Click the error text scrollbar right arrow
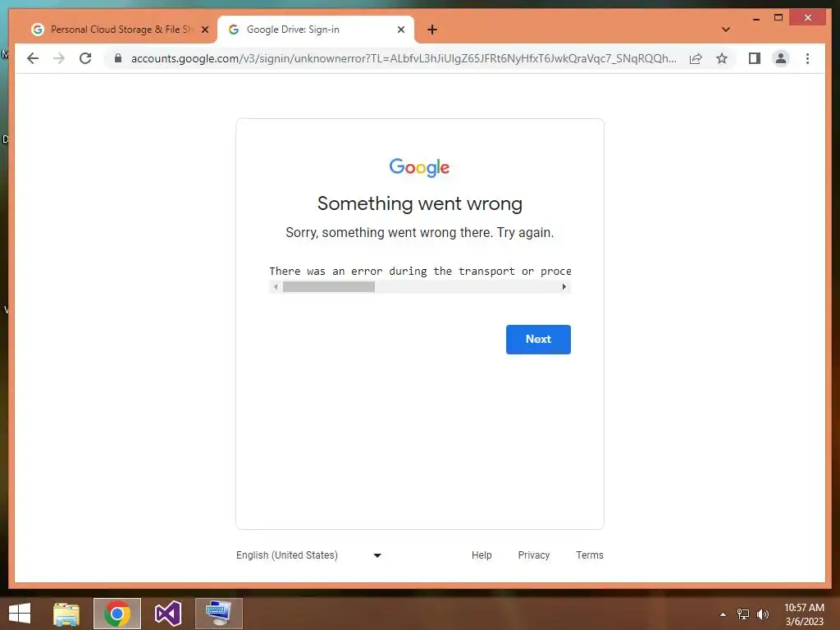This screenshot has height=630, width=840. coord(564,287)
